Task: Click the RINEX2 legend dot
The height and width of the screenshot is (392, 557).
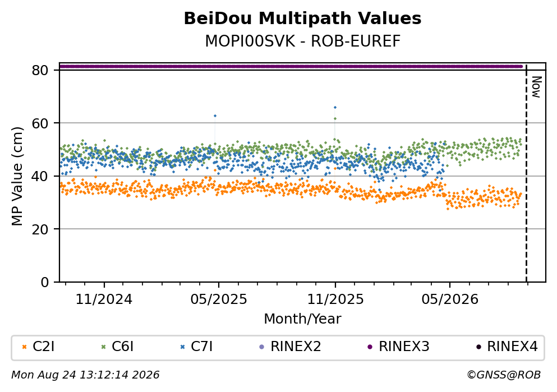Action: click(262, 347)
